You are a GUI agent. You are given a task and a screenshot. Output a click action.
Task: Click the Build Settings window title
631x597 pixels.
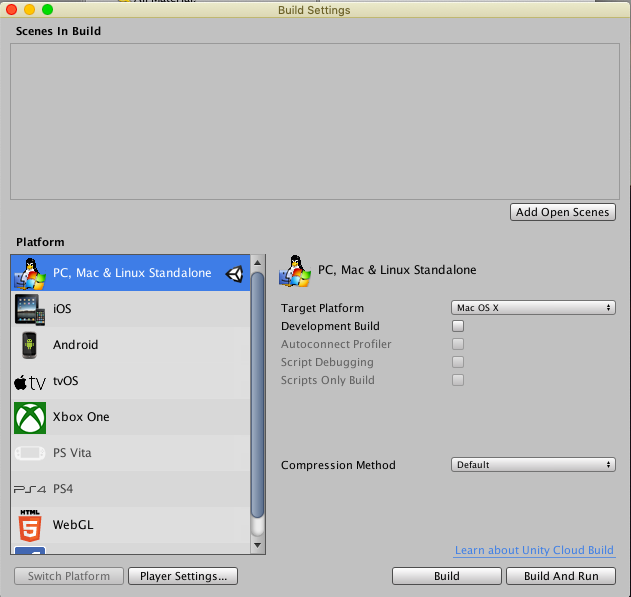pyautogui.click(x=314, y=10)
